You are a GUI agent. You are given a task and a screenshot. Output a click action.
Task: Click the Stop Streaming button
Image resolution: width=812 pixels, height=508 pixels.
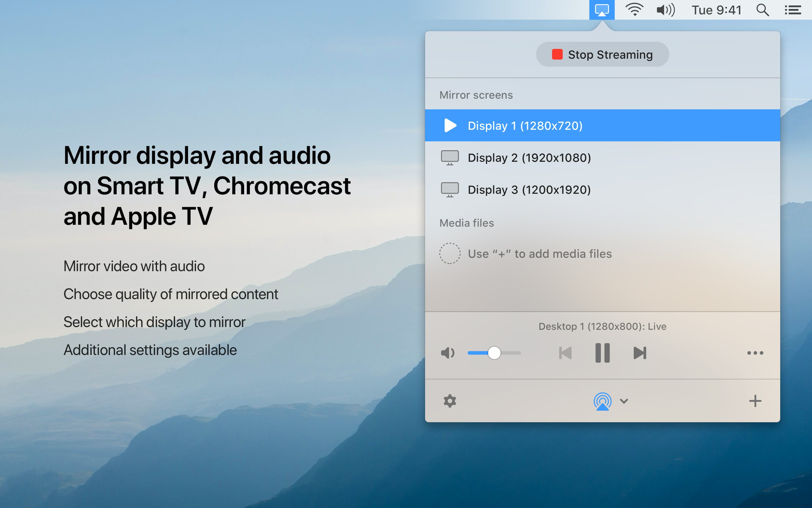(x=602, y=54)
